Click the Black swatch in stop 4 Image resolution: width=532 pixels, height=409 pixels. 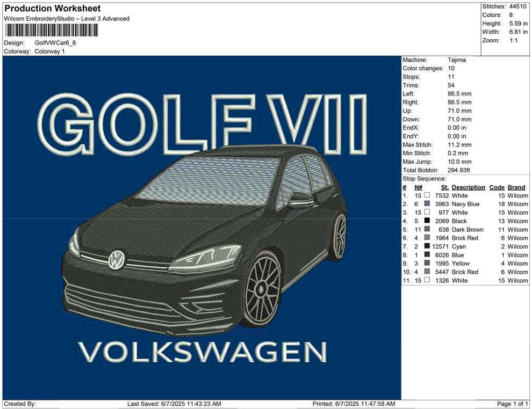427,221
